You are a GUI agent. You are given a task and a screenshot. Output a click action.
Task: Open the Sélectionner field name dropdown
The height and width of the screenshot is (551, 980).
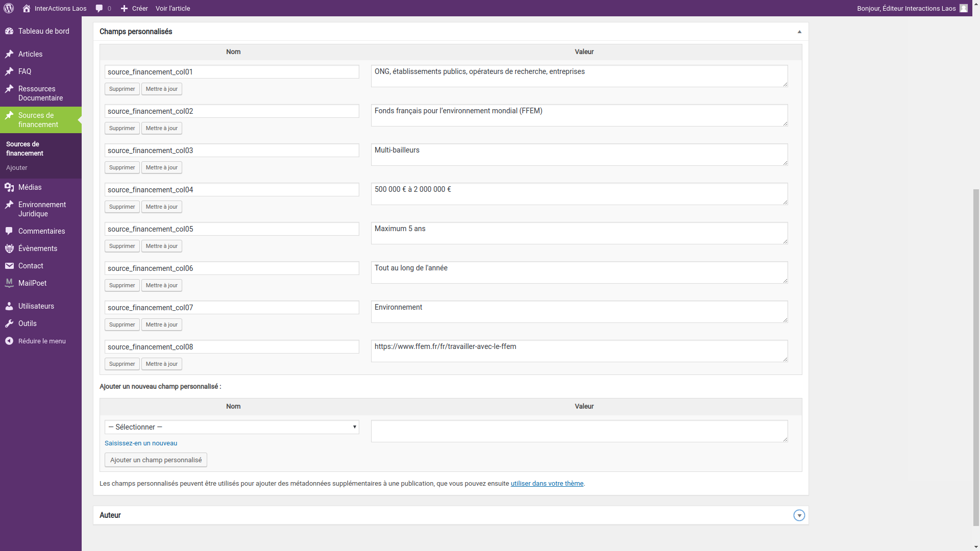click(x=232, y=427)
